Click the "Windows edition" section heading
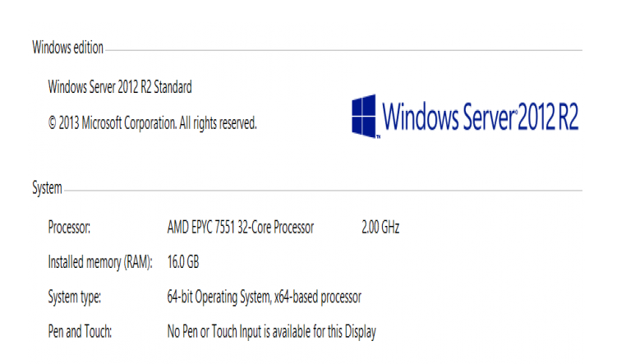 67,47
